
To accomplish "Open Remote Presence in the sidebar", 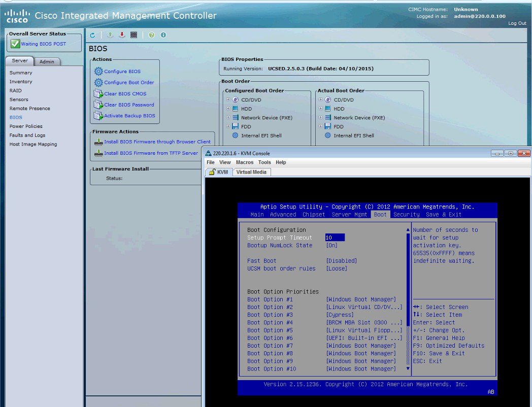I will pos(29,109).
